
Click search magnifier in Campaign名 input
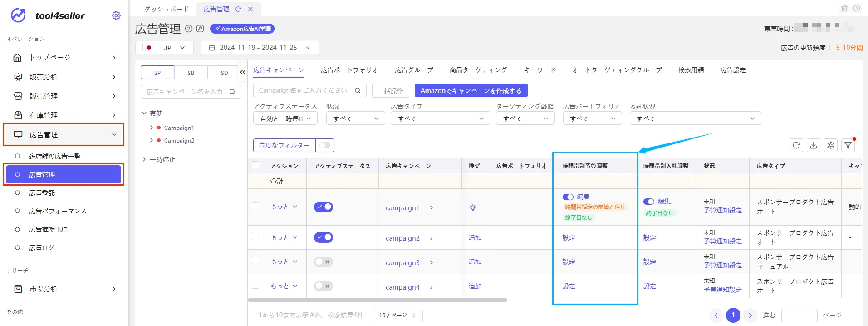tap(358, 90)
